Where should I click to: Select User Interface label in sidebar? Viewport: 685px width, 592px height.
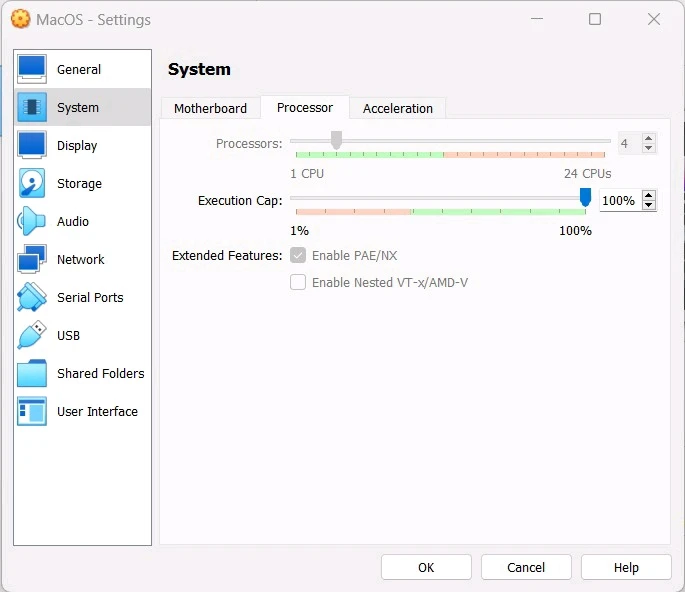pos(97,412)
